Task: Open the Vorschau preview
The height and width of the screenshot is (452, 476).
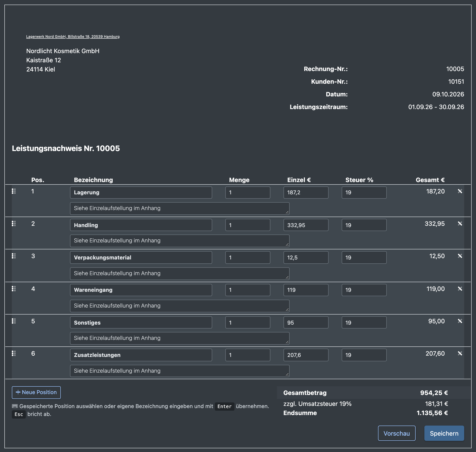Action: (x=397, y=433)
